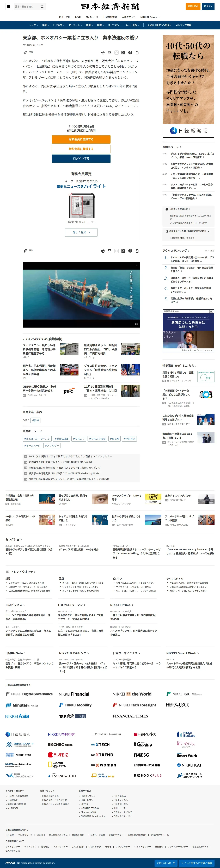Viewport: 220px width, 868px height.
Task: Click the X icon above the video
Action: (x=123, y=251)
